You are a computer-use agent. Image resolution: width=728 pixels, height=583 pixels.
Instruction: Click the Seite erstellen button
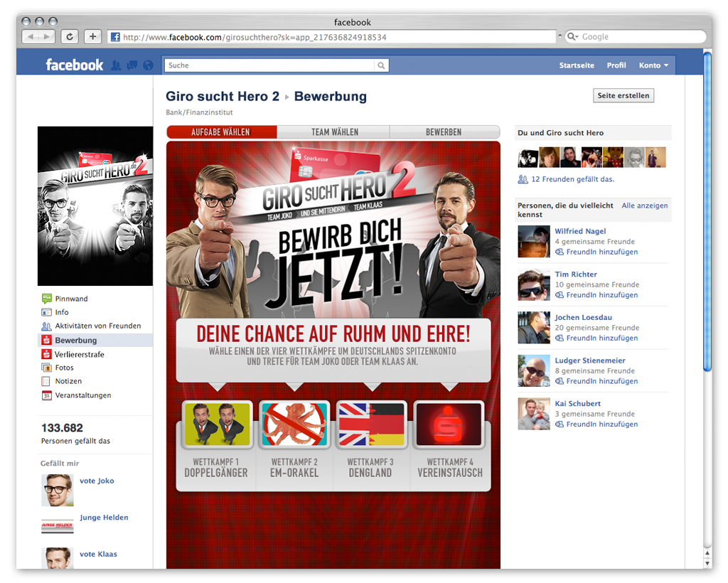coord(623,96)
